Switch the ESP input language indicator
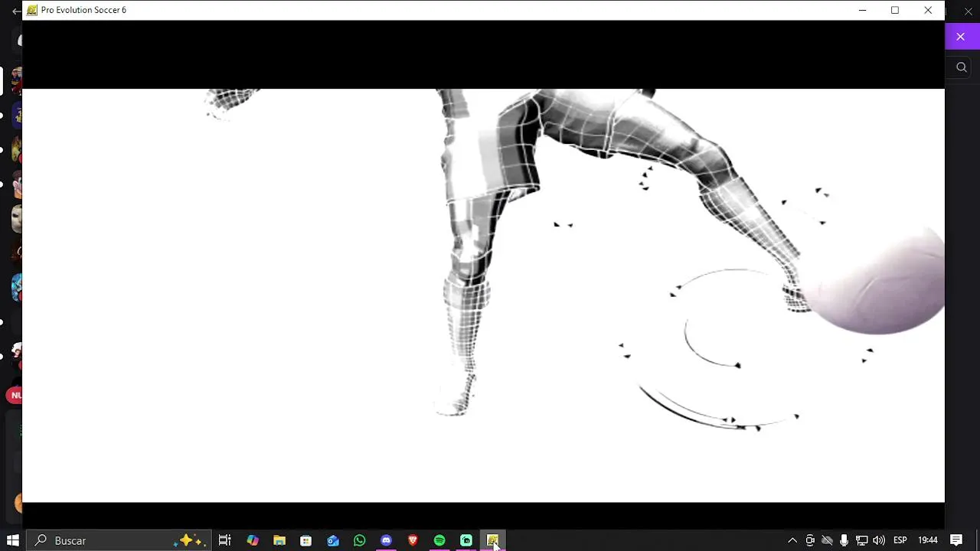Screen dimensions: 980x551 click(900, 540)
